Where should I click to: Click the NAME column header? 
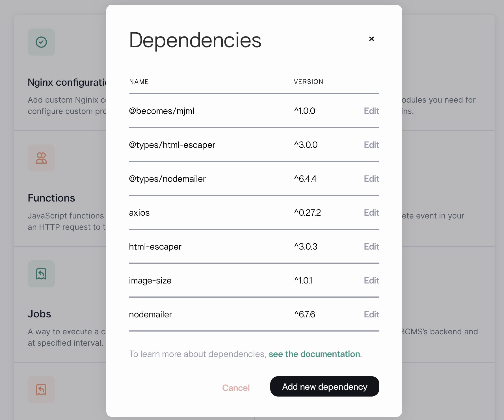(x=139, y=82)
